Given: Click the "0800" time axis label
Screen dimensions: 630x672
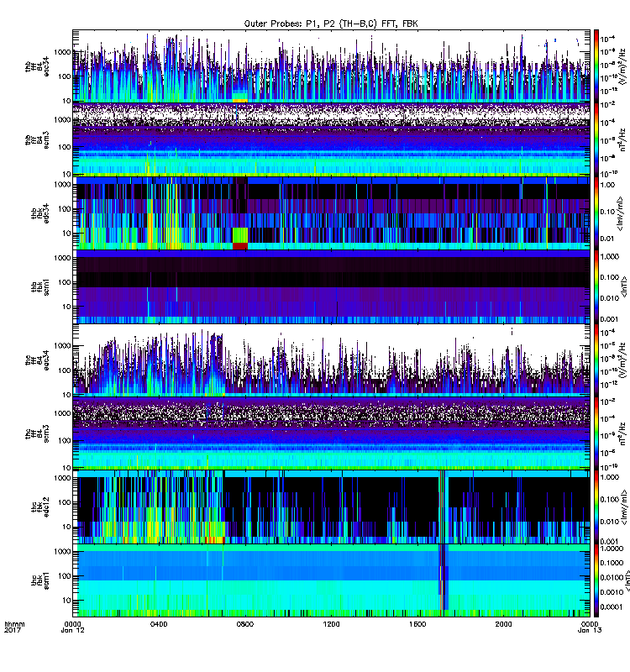Looking at the screenshot, I should (244, 624).
